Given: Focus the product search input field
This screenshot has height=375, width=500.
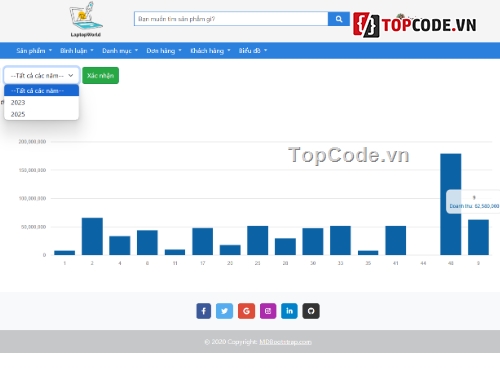Looking at the screenshot, I should (x=231, y=19).
